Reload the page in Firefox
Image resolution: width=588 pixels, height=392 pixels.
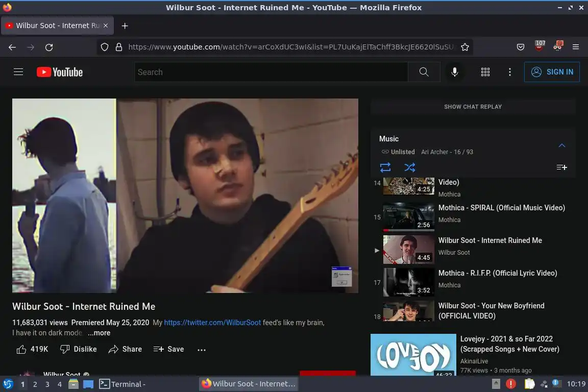[x=49, y=47]
